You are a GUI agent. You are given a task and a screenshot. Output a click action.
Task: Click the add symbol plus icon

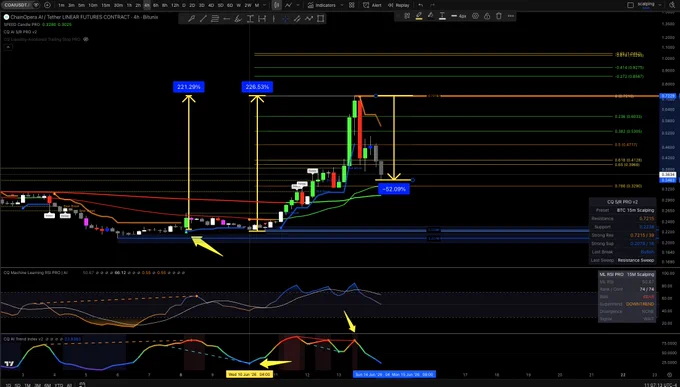pyautogui.click(x=47, y=5)
